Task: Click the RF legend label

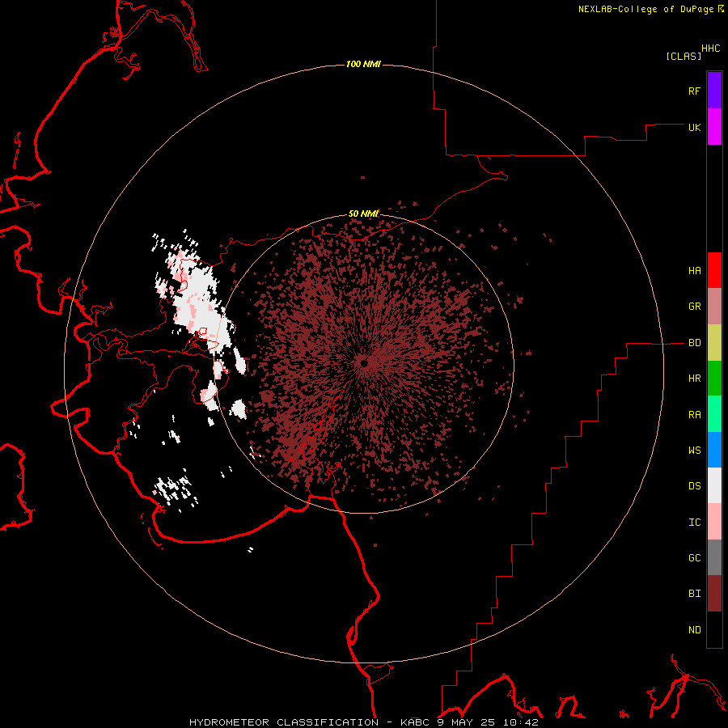Action: point(694,91)
